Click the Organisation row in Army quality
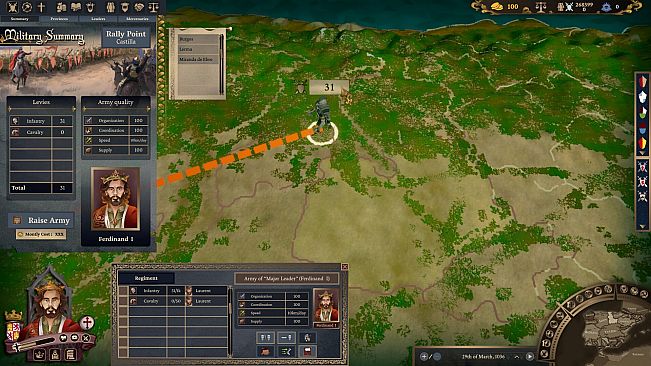Image resolution: width=651 pixels, height=366 pixels. [x=116, y=120]
